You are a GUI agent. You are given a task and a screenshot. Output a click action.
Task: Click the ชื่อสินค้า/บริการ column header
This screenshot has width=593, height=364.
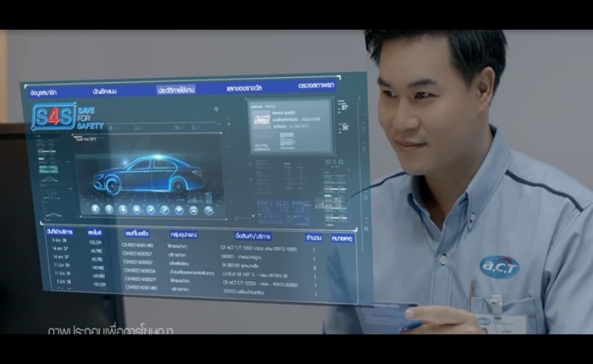252,237
